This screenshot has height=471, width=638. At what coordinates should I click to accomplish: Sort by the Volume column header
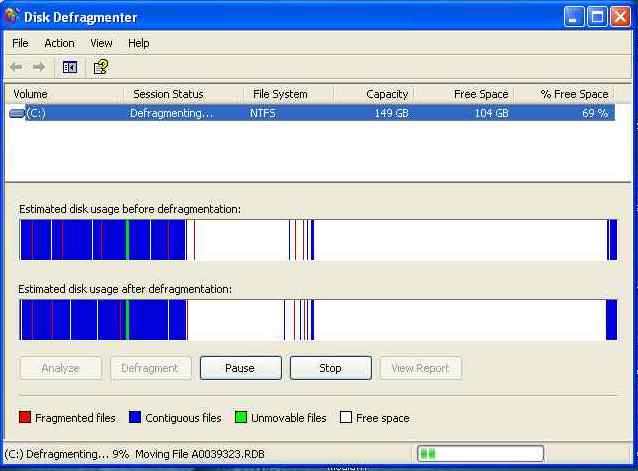pyautogui.click(x=65, y=94)
